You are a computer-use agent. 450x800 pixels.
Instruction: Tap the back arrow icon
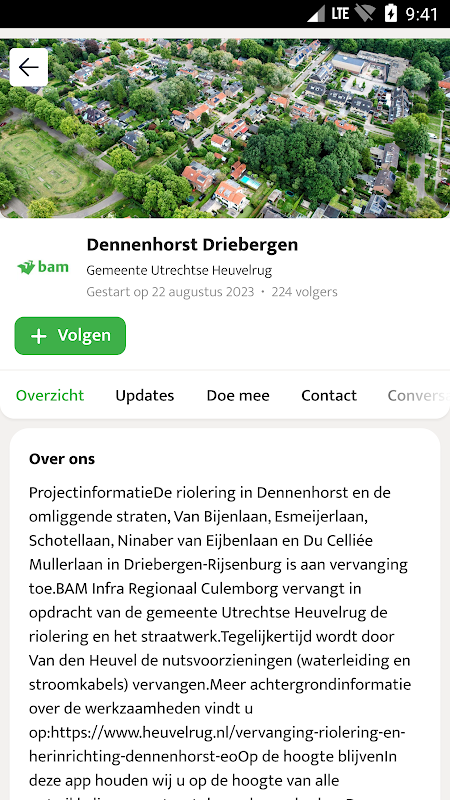tap(29, 67)
